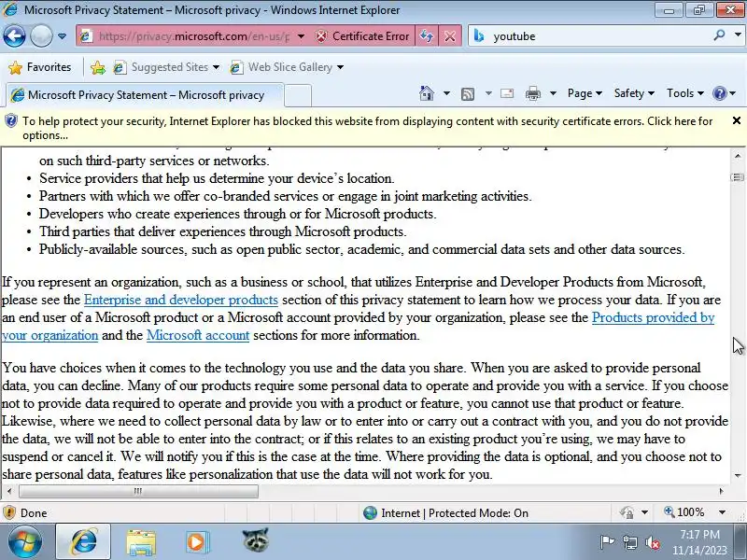Click the page icon in address bar
The width and height of the screenshot is (747, 560).
[86, 36]
